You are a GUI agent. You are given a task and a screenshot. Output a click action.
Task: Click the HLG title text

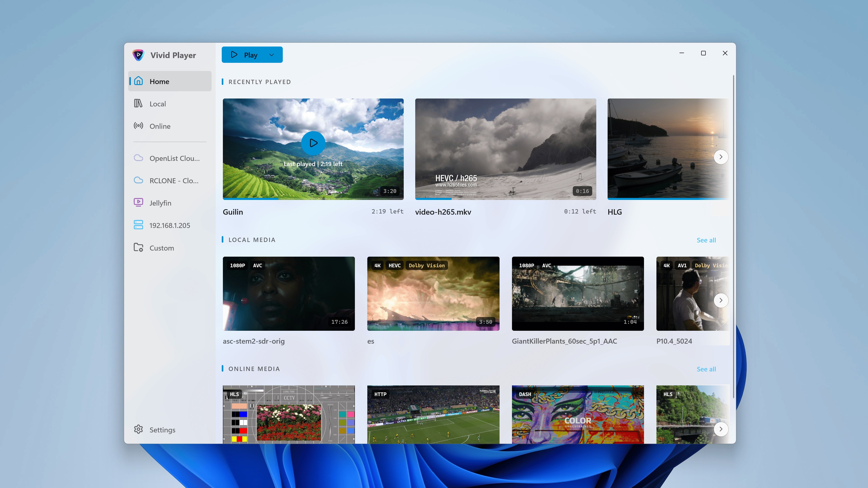(615, 212)
